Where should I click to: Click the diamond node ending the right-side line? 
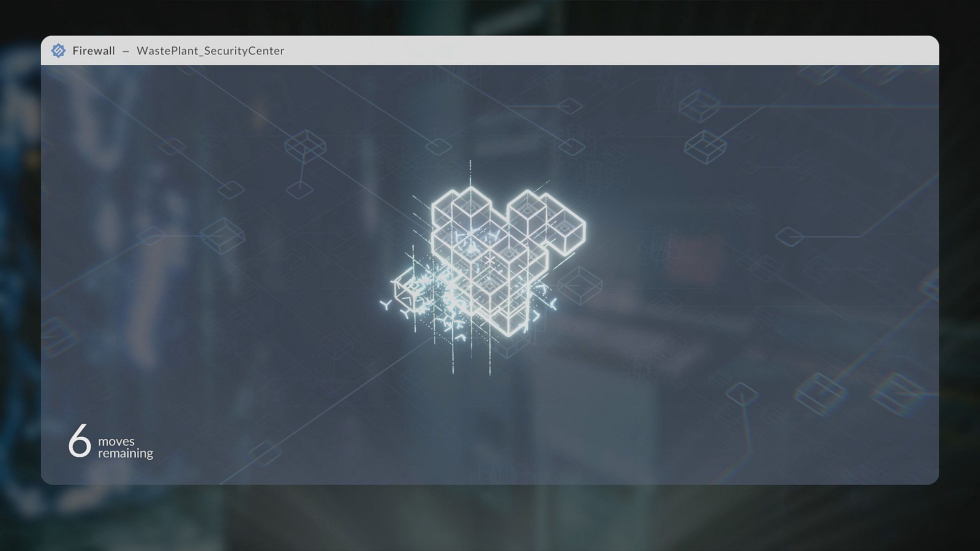tap(789, 237)
